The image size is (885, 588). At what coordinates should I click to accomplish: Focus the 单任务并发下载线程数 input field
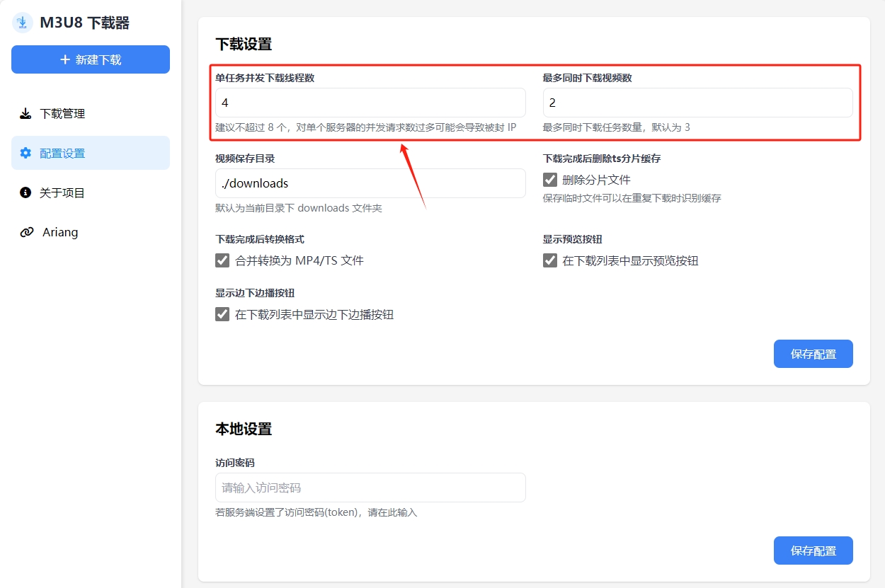click(370, 103)
